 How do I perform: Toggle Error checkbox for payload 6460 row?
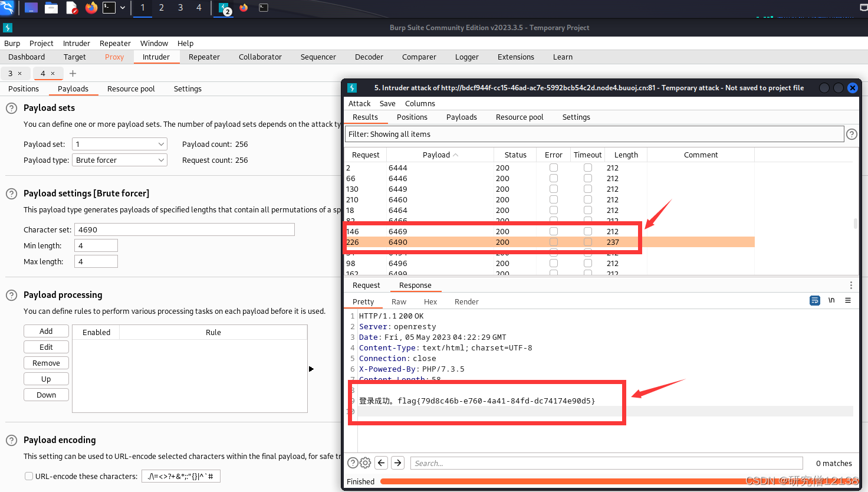tap(554, 199)
